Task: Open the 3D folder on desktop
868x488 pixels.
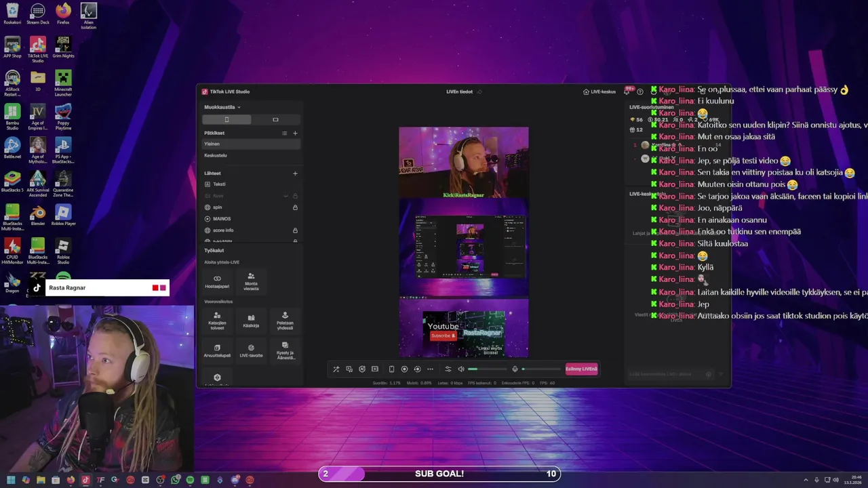Action: click(x=38, y=81)
